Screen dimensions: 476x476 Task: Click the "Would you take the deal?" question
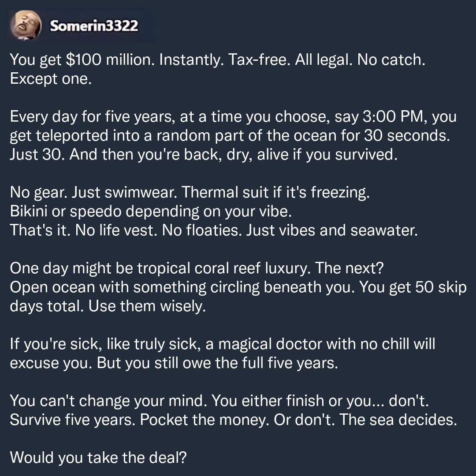pos(98,457)
